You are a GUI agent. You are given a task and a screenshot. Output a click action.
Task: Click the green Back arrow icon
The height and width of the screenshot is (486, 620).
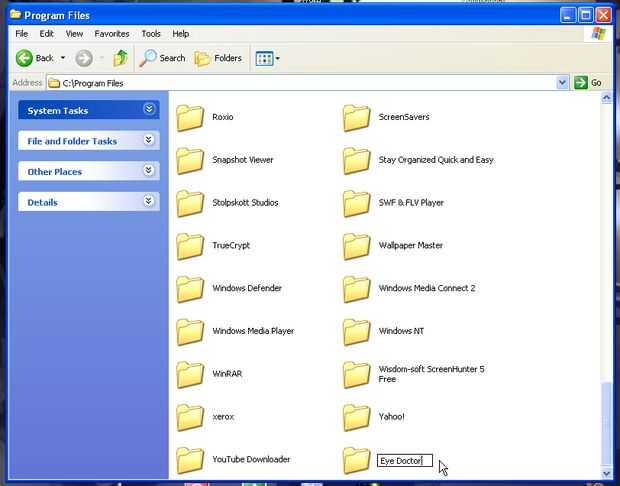point(24,58)
